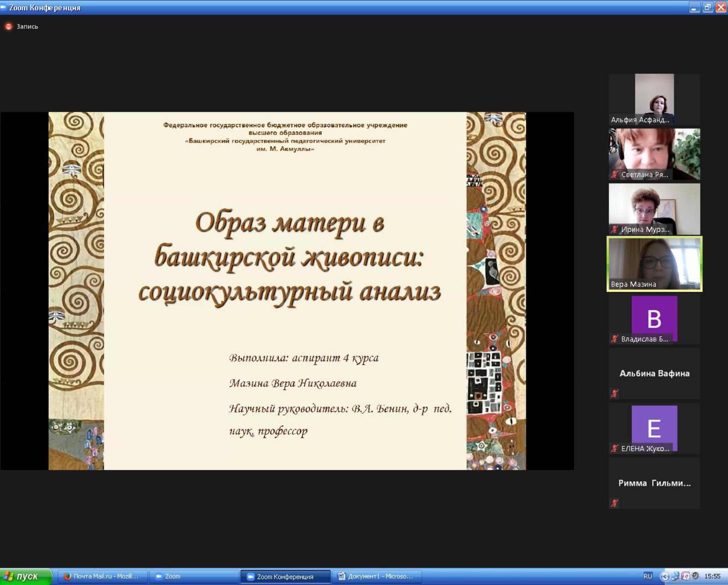Click the red recording indicator icon
728x585 pixels.
pyautogui.click(x=8, y=26)
